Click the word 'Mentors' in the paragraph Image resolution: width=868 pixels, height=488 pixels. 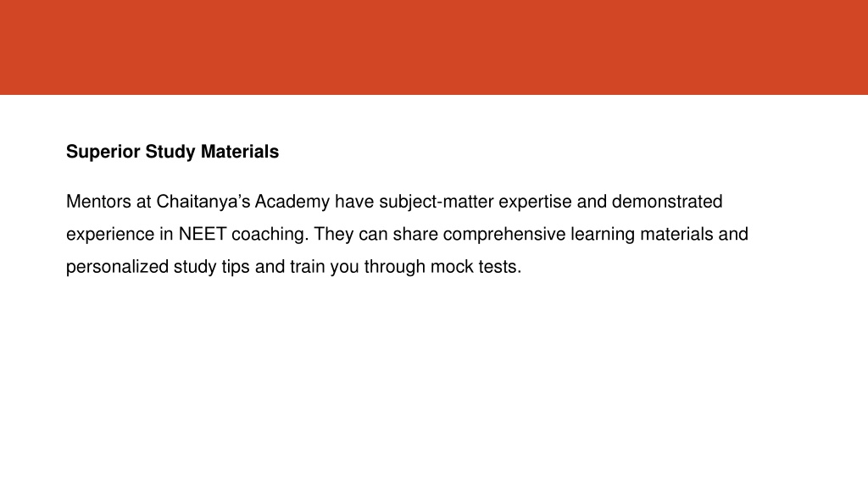point(98,202)
